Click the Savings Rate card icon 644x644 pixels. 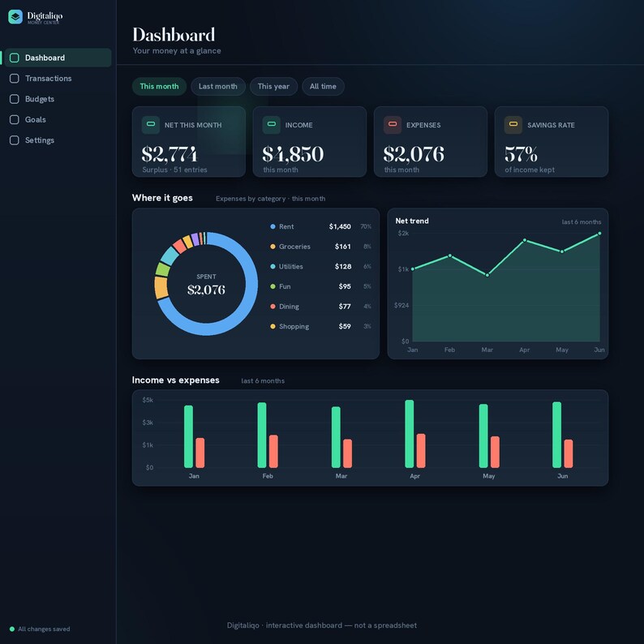click(513, 125)
